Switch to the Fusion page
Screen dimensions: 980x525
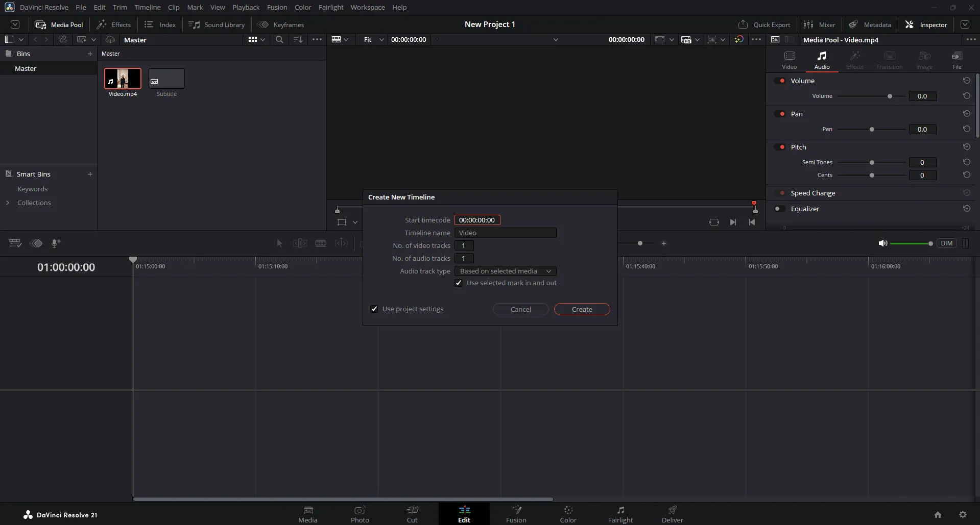[516, 514]
